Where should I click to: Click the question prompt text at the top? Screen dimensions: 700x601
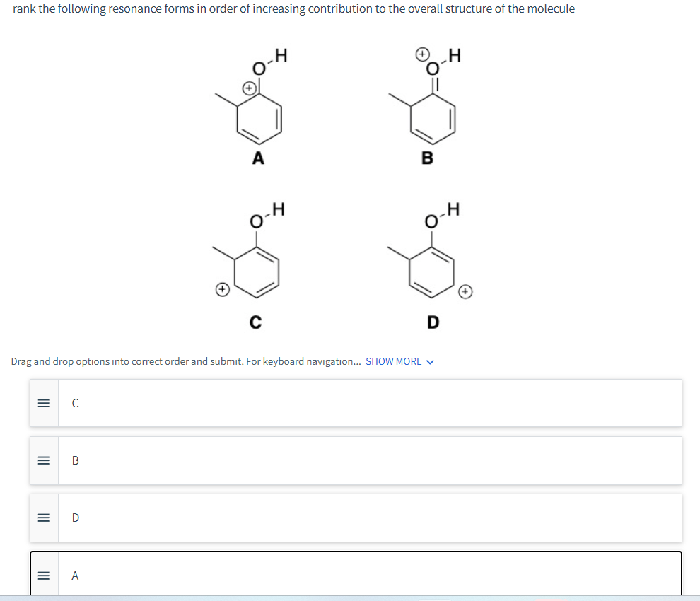[x=291, y=8]
